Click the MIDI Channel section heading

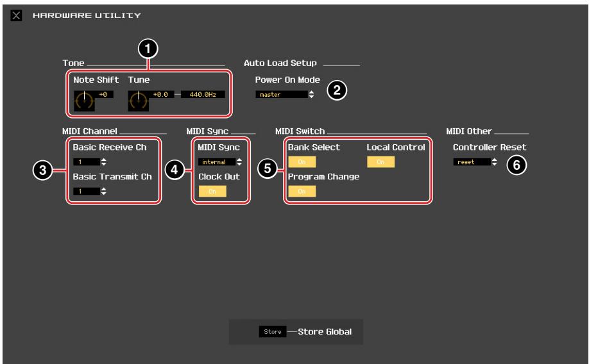pyautogui.click(x=90, y=131)
